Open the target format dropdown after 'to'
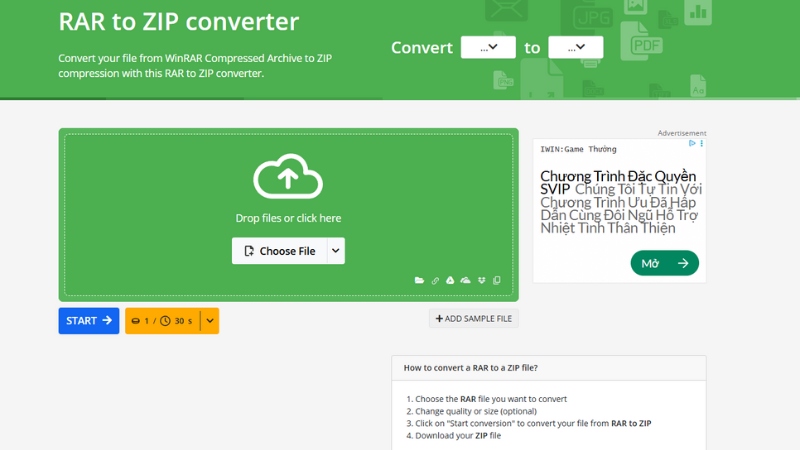Screen dimensions: 800x450 pos(576,47)
